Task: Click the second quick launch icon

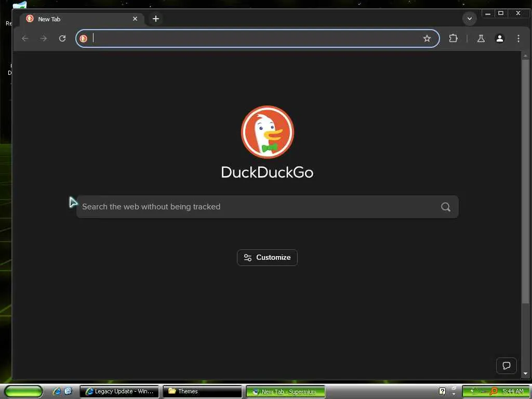Action: [x=68, y=391]
